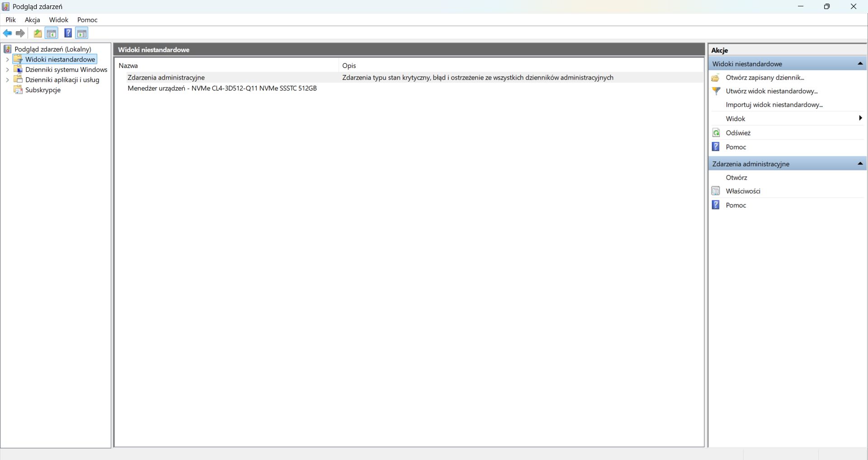Collapse the Widoki niestandardowe actions section
Screen dimensions: 868x460
[x=860, y=64]
